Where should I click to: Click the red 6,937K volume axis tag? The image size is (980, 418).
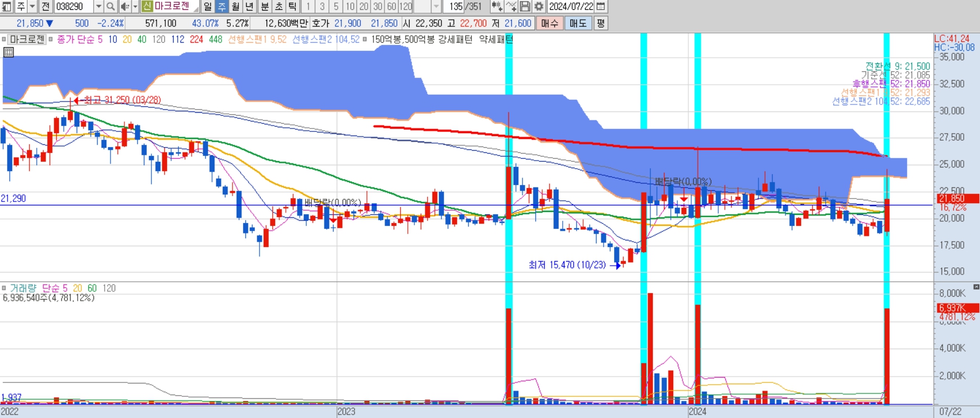tap(957, 308)
